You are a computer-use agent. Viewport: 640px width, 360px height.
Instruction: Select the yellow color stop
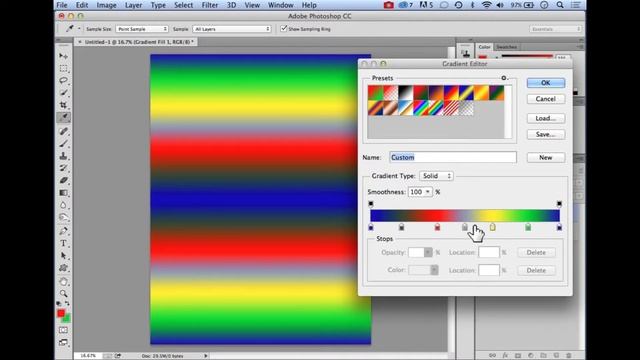point(493,227)
